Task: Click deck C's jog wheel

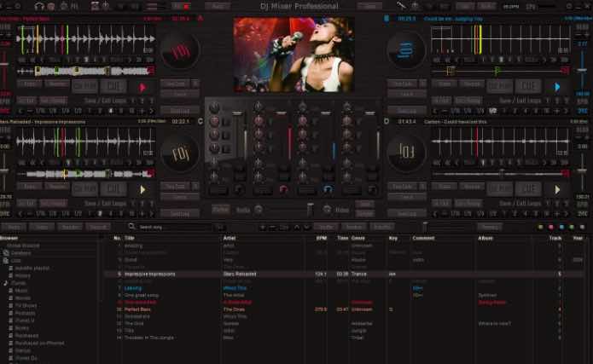Action: click(180, 153)
